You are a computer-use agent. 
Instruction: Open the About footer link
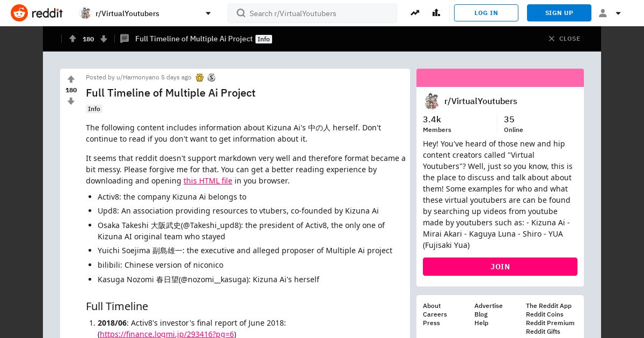click(x=431, y=306)
